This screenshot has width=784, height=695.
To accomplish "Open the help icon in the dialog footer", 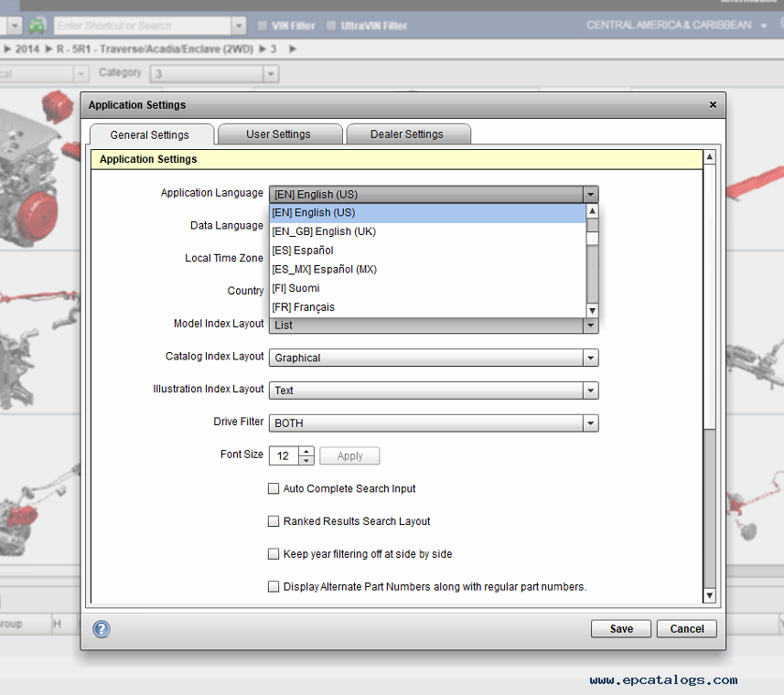I will 102,629.
